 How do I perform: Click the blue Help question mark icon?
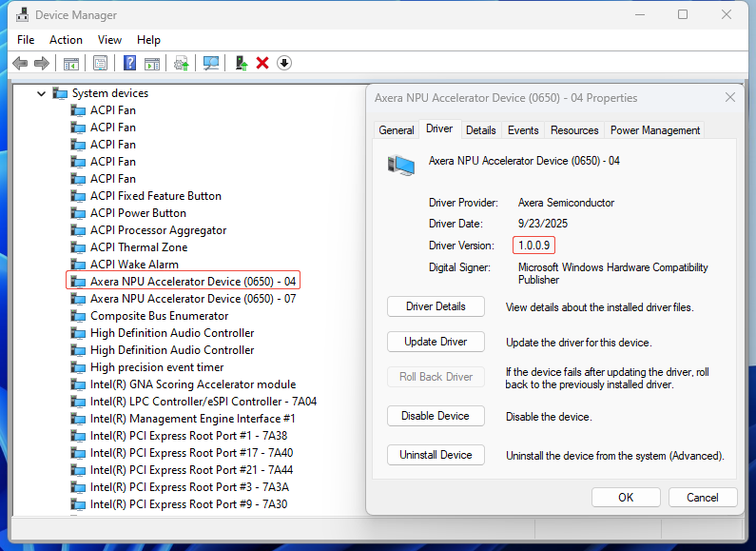[x=130, y=63]
